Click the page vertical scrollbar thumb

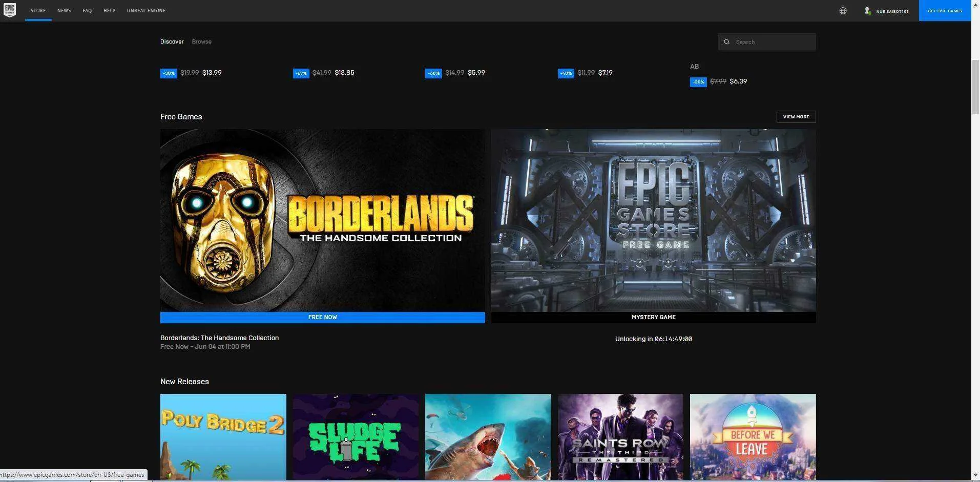(975, 87)
